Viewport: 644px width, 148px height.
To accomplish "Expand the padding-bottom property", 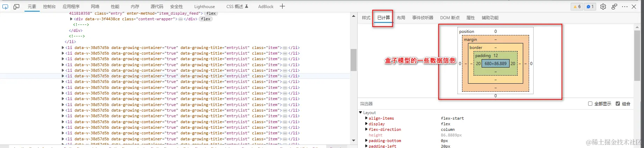I will pyautogui.click(x=366, y=141).
